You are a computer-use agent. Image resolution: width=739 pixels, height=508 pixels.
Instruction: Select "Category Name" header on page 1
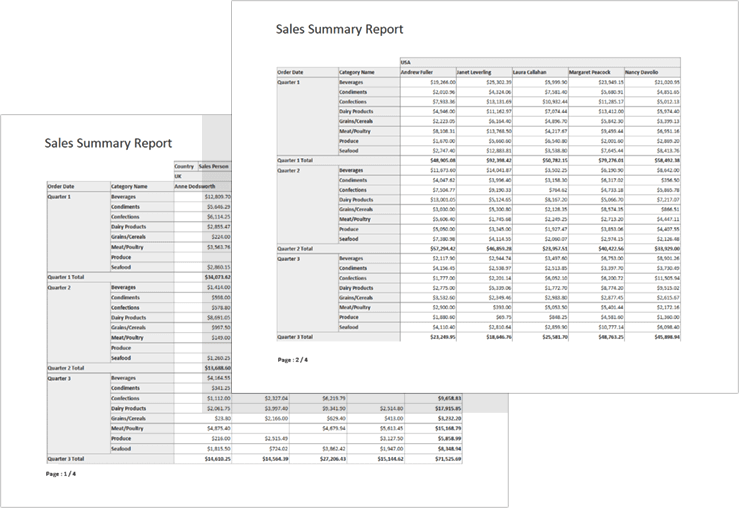click(142, 186)
